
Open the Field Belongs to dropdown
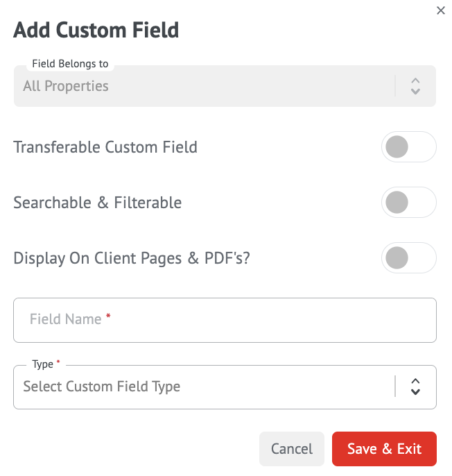tap(208, 86)
